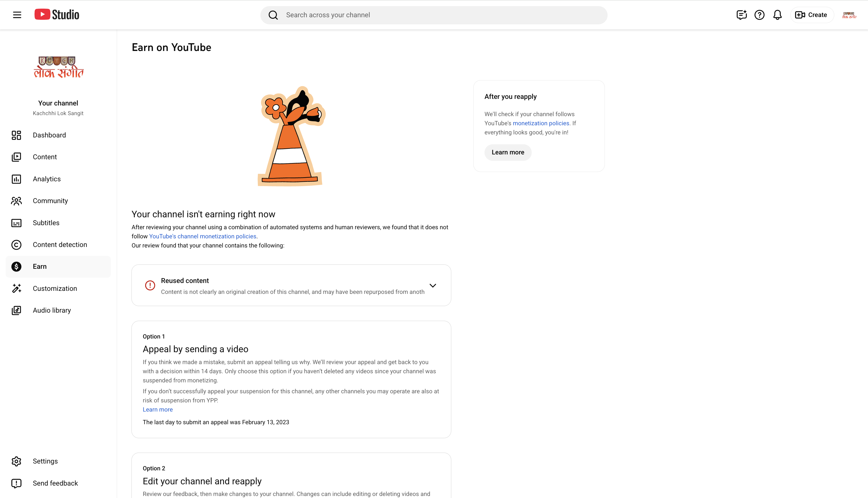Open monetization policies link in reapply card
Image resolution: width=868 pixels, height=498 pixels.
[x=541, y=123]
